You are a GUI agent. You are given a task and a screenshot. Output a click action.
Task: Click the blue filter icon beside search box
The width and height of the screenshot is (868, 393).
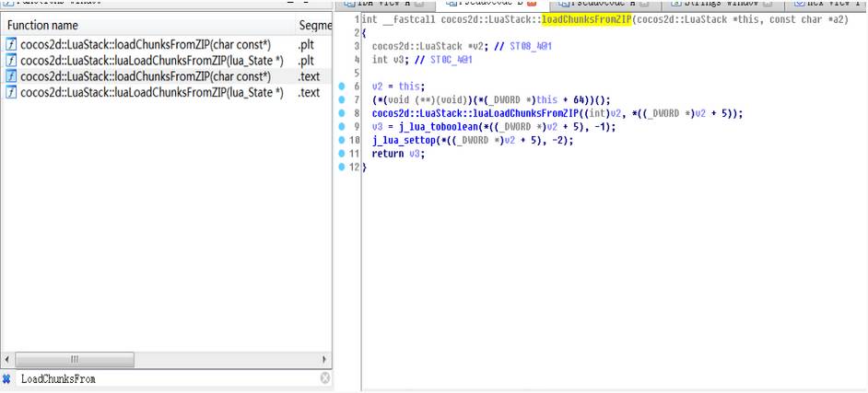point(6,378)
